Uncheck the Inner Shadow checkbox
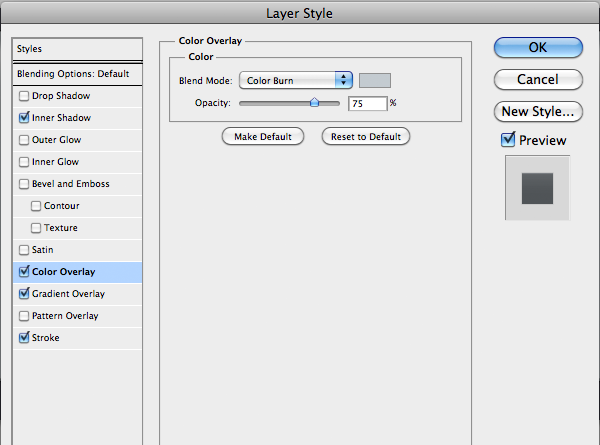The height and width of the screenshot is (445, 600). pyautogui.click(x=24, y=117)
